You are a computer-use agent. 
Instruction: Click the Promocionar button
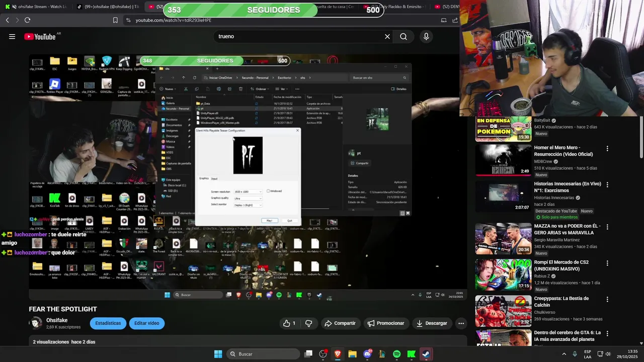[x=386, y=323]
